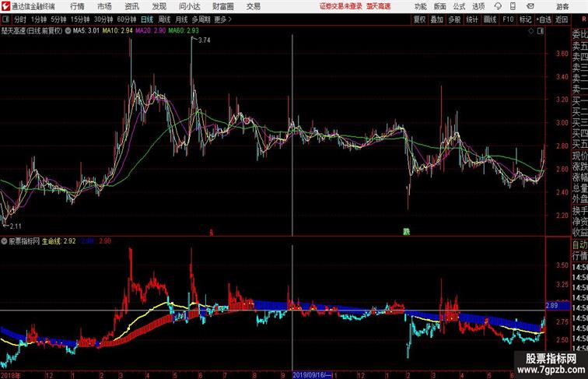588x379 pixels.
Task: Switch to the 5分钟 period
Action: [58, 19]
